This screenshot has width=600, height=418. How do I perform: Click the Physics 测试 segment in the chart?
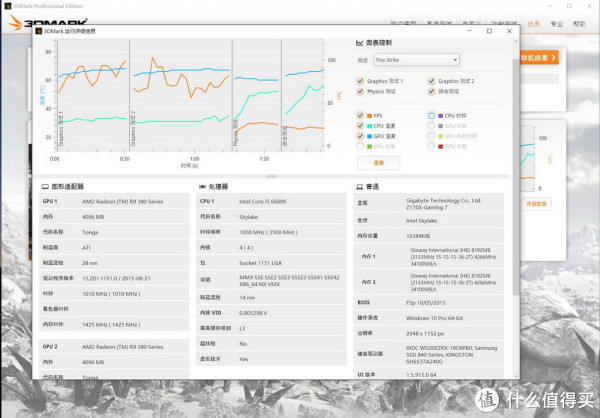[257, 96]
